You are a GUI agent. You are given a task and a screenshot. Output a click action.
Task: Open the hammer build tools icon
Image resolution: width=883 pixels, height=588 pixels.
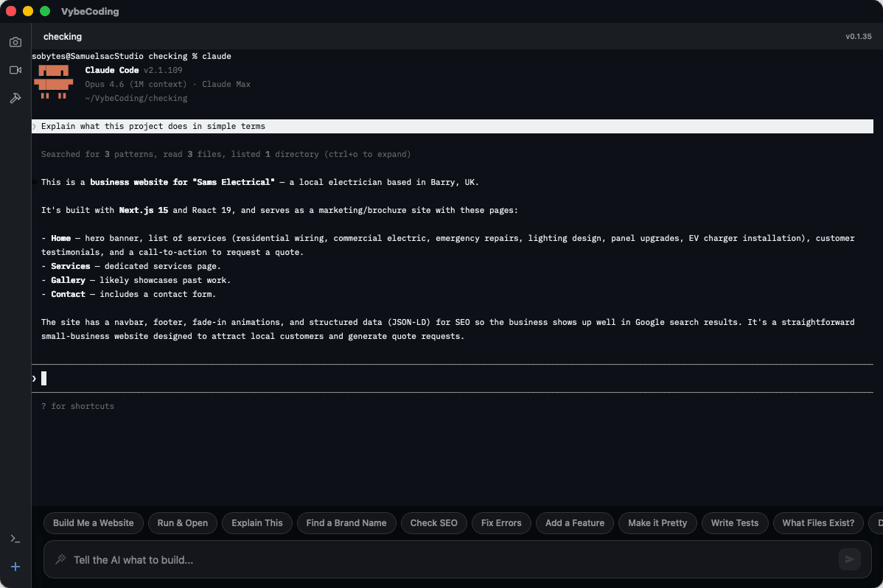tap(15, 98)
